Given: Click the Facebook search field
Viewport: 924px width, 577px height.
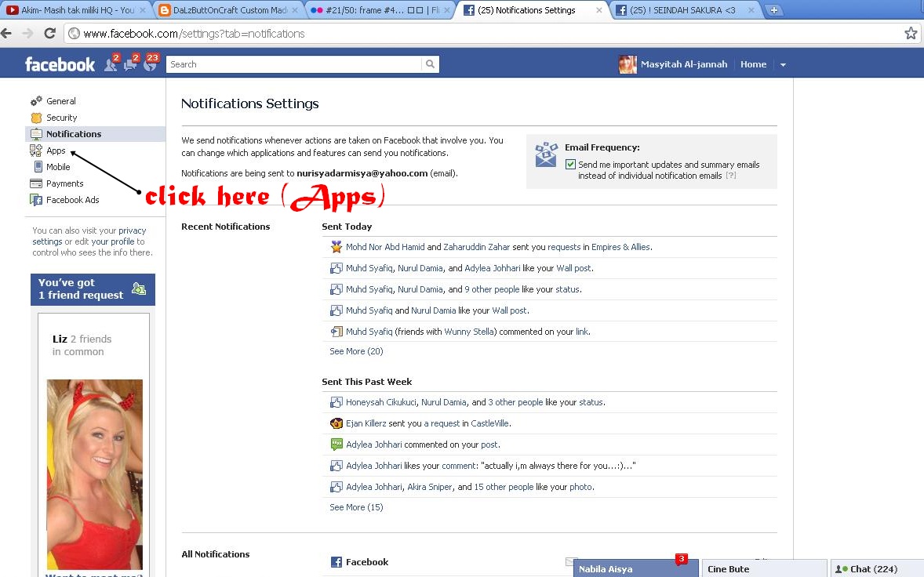Looking at the screenshot, I should click(294, 64).
